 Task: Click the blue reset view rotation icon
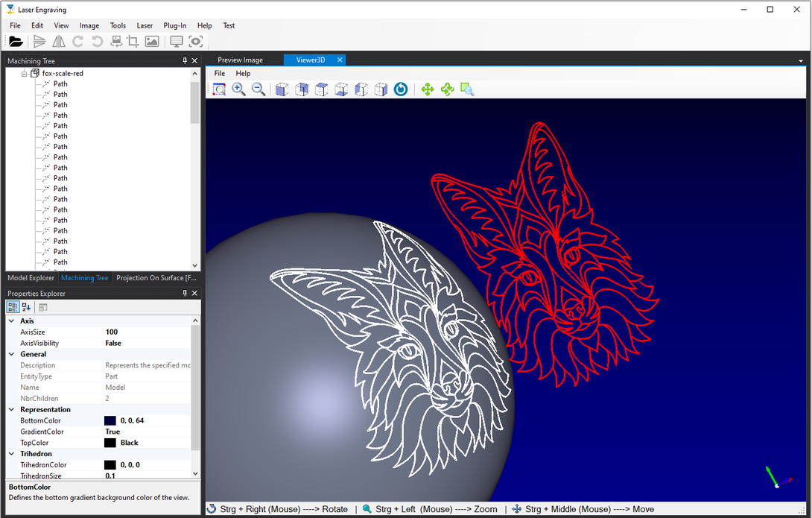pyautogui.click(x=401, y=89)
